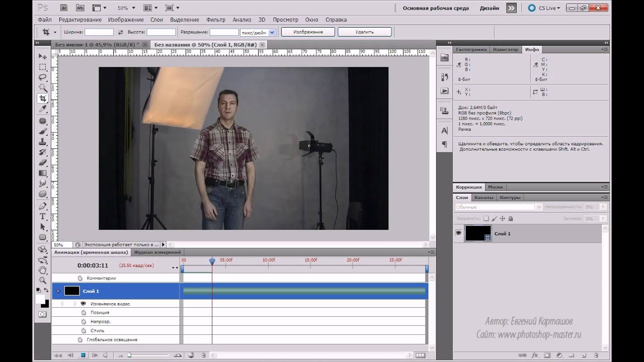Select the Gradient tool
This screenshot has height=362, width=644.
click(x=43, y=173)
